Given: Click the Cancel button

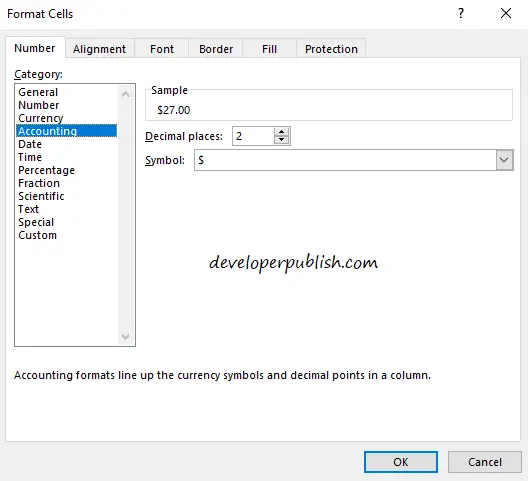Looking at the screenshot, I should [x=485, y=462].
